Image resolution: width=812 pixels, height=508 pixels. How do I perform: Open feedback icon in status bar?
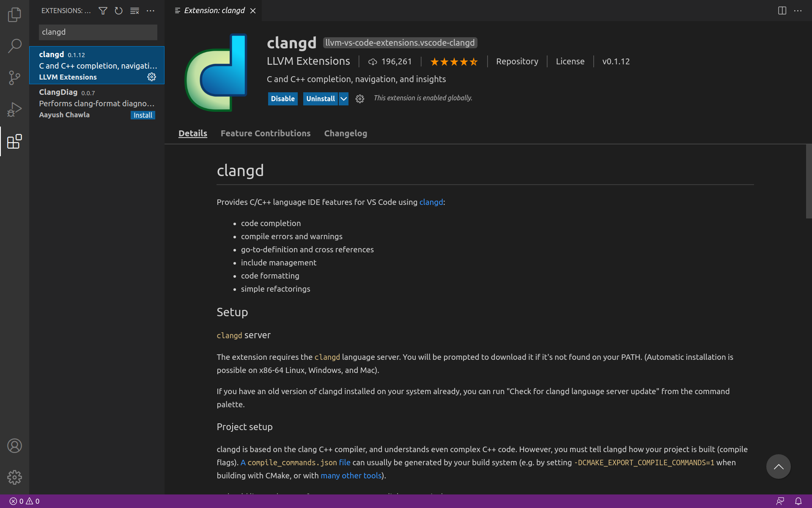click(x=780, y=501)
